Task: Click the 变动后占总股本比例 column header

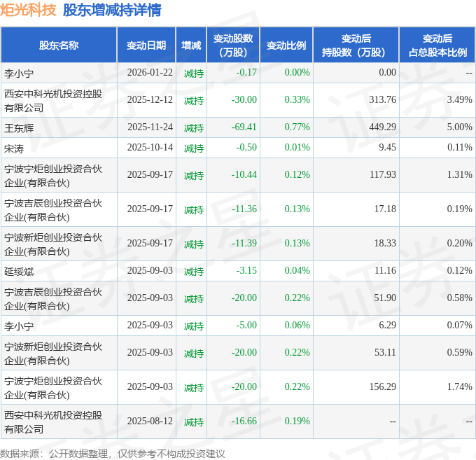Action: (x=437, y=46)
